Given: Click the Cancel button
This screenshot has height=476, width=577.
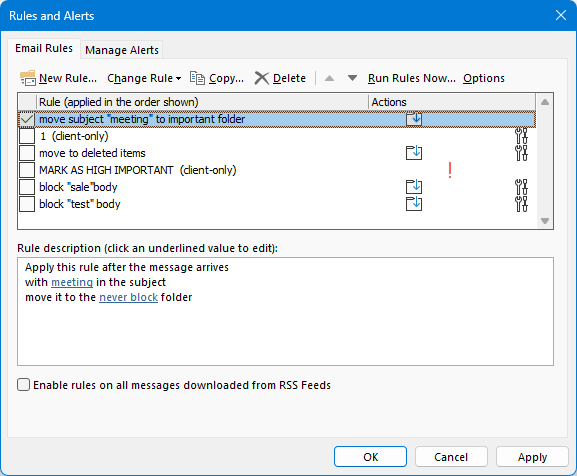Looking at the screenshot, I should click(x=451, y=457).
